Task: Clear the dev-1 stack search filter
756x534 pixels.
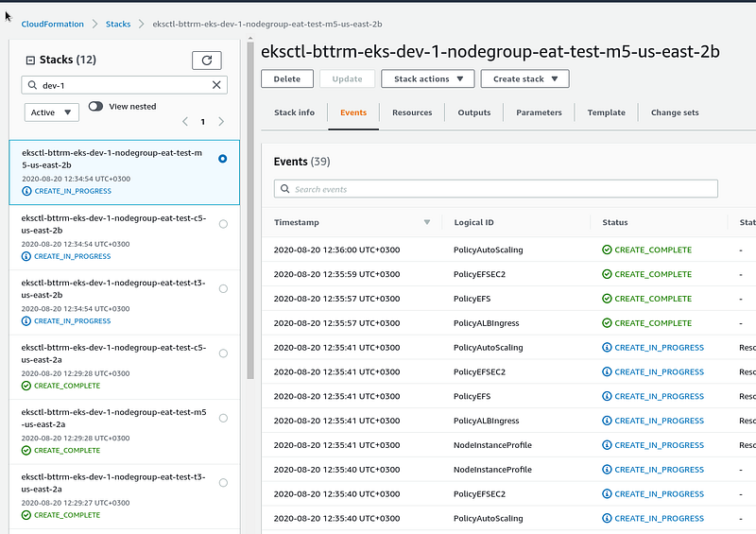Action: [x=216, y=85]
